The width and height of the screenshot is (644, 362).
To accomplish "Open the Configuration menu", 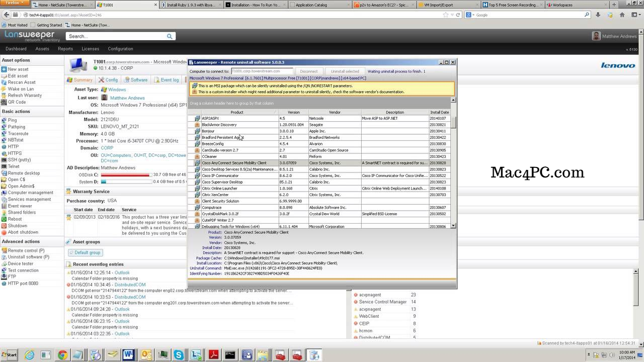I will pyautogui.click(x=120, y=49).
